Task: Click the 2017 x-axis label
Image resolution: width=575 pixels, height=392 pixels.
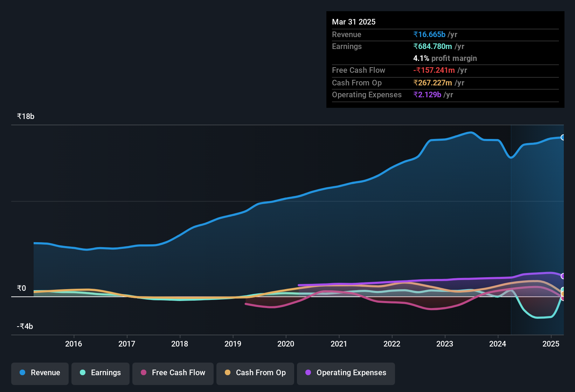Action: [127, 344]
